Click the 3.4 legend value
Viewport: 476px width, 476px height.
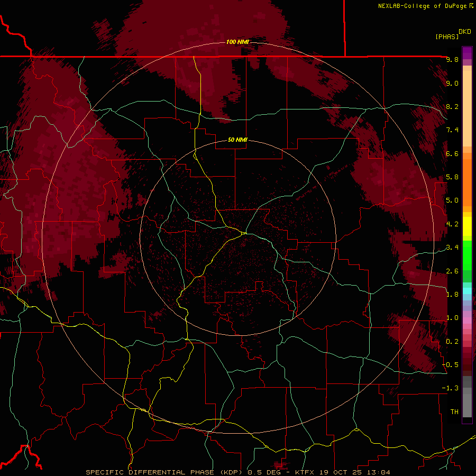click(452, 248)
